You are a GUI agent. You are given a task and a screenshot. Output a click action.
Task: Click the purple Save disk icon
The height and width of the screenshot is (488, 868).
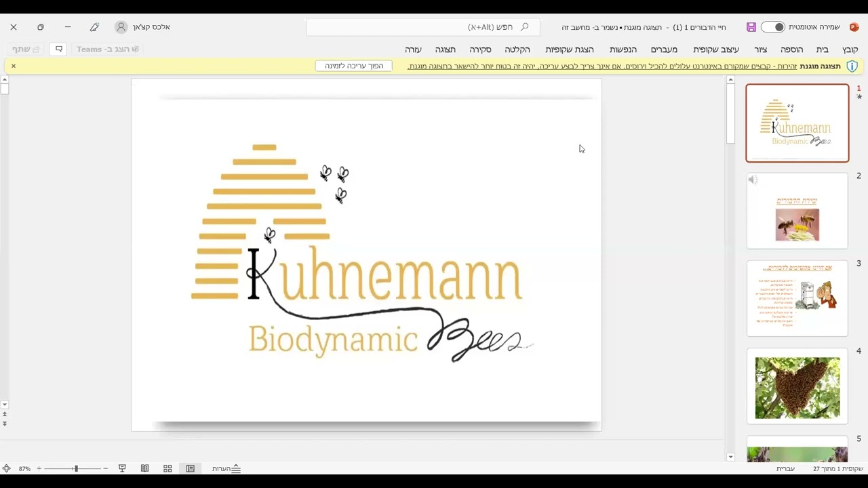click(751, 27)
